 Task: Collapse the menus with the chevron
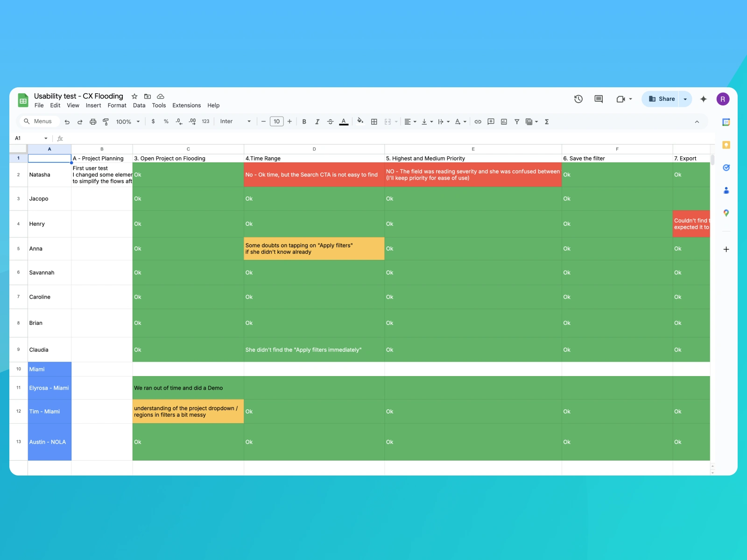tap(697, 121)
